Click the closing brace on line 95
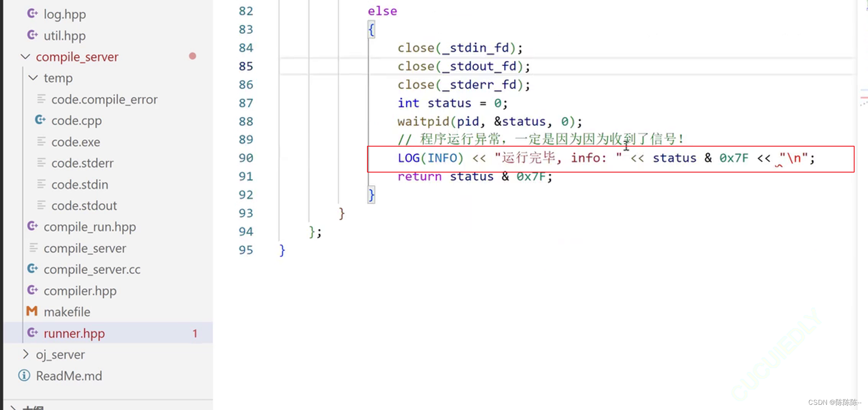Screen dimensions: 868x410 [282, 250]
